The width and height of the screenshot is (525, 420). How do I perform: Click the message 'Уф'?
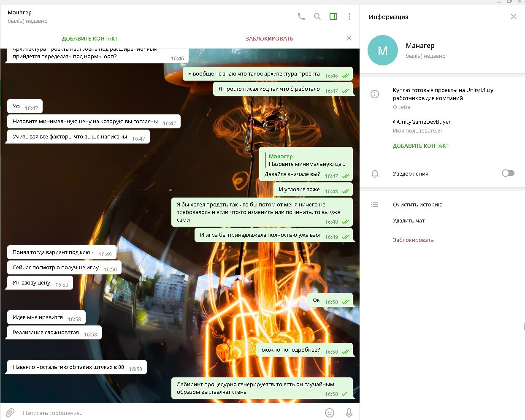coord(25,106)
